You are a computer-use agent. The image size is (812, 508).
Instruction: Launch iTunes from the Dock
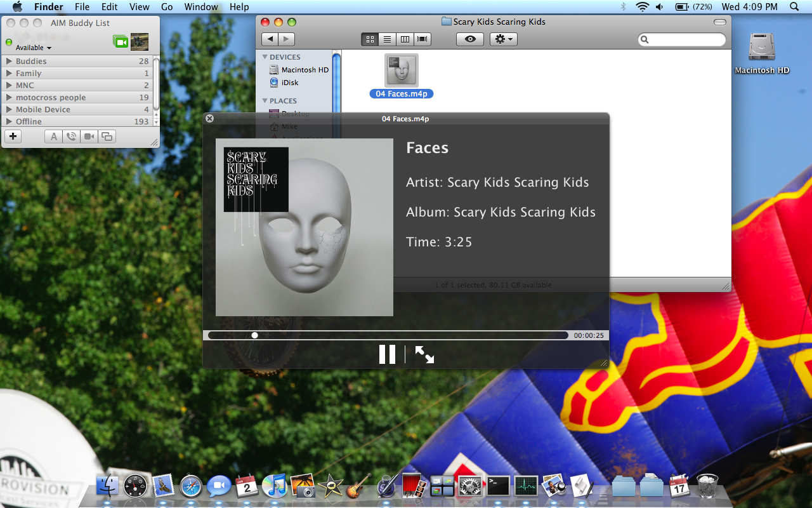274,486
